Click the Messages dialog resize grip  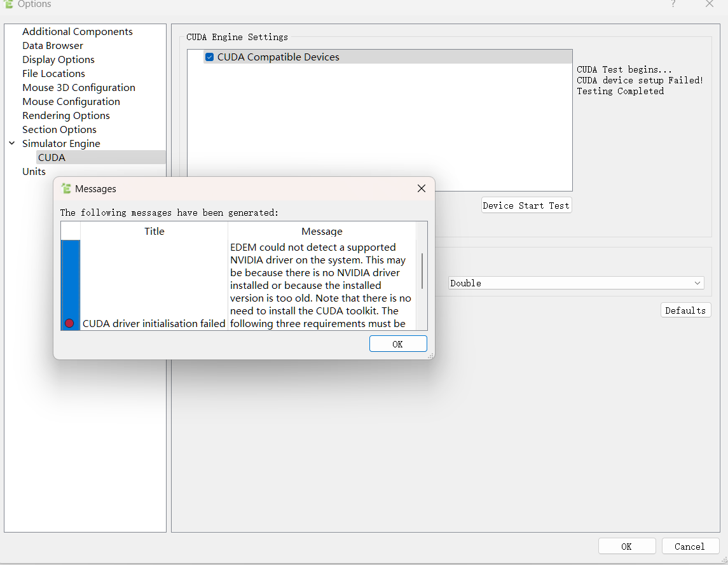430,356
